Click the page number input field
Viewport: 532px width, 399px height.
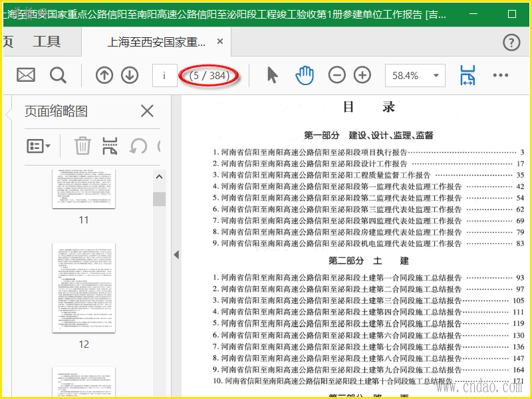(164, 75)
